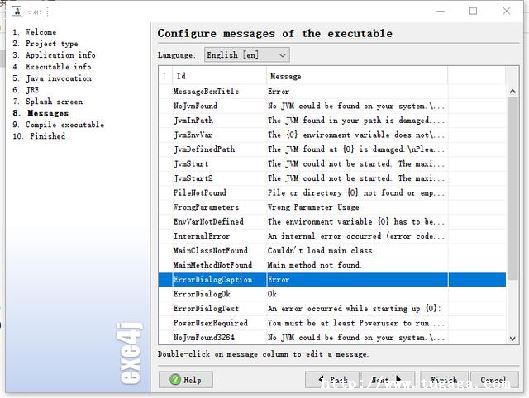This screenshot has height=398, width=529.
Task: Select the MainClassNotFound row id
Action: [211, 250]
